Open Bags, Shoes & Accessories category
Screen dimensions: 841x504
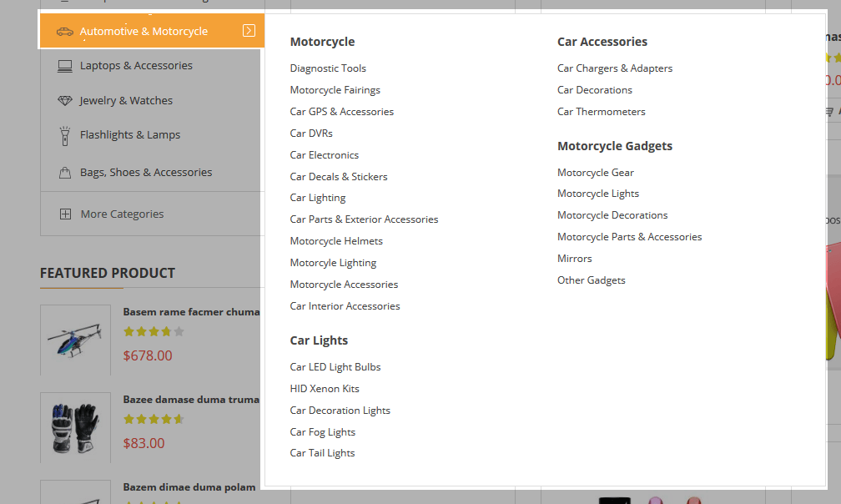click(146, 172)
